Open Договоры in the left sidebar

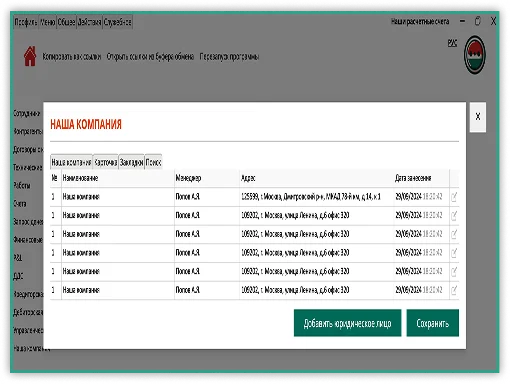point(28,149)
